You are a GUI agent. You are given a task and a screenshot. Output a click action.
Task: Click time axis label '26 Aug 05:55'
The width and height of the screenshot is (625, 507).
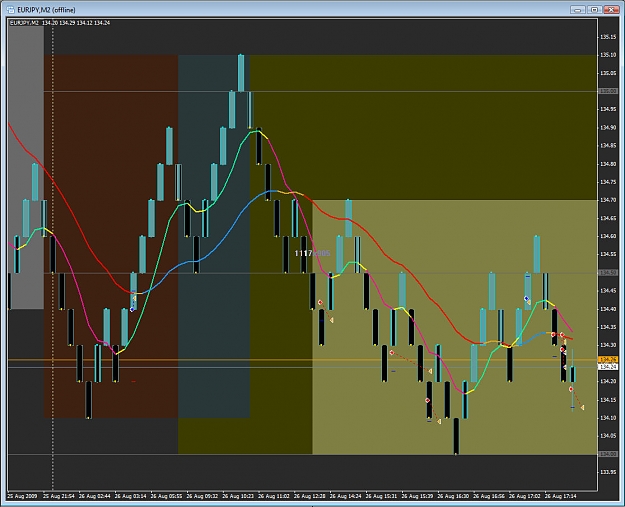(x=166, y=496)
